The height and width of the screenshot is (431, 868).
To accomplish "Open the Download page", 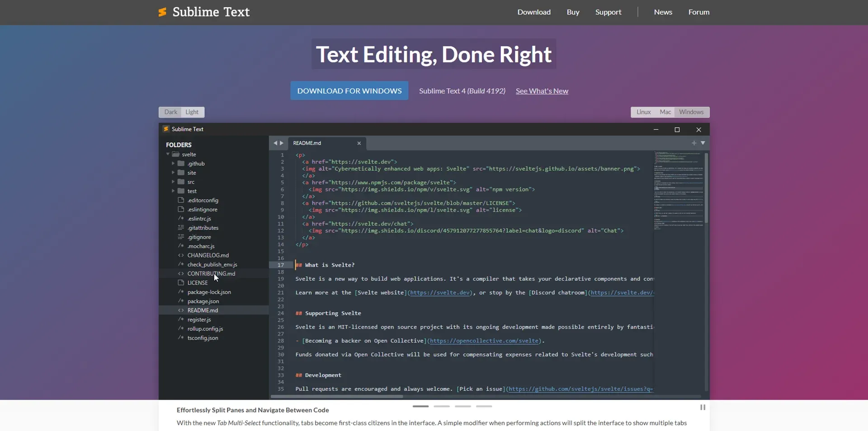I will (x=534, y=12).
